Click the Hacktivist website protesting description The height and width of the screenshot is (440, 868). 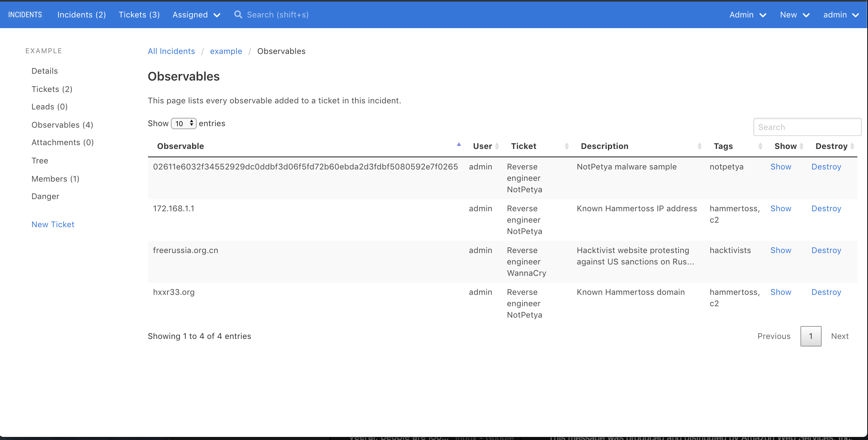(635, 256)
